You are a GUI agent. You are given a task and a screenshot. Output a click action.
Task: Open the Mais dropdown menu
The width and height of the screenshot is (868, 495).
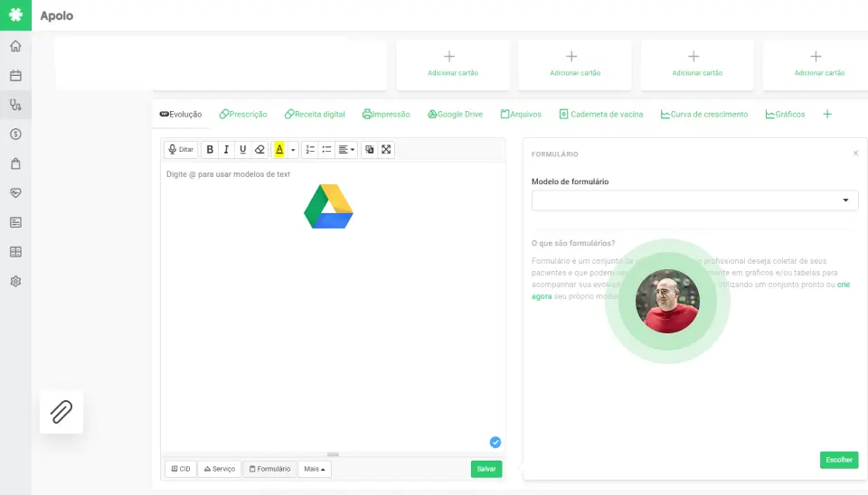coord(315,469)
